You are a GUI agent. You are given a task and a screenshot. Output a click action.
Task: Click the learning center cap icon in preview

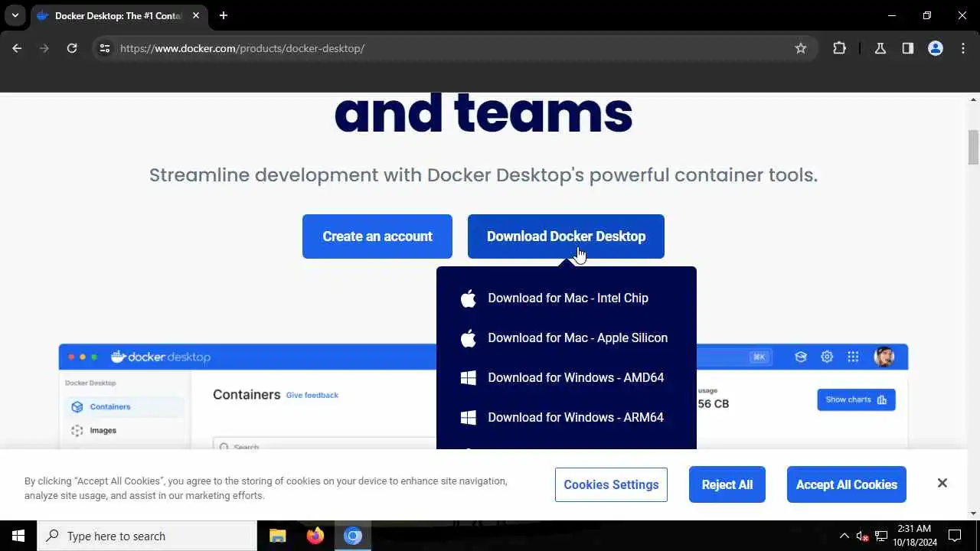pos(801,357)
